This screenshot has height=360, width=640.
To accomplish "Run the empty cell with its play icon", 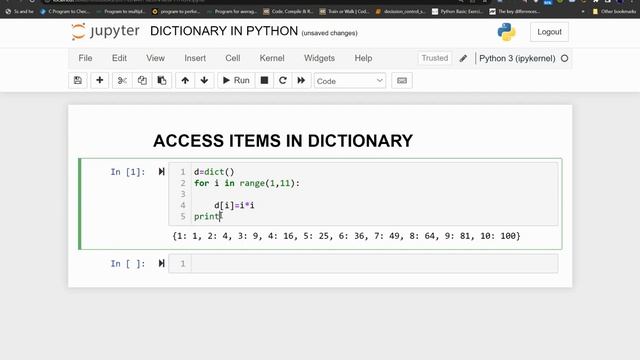I will coord(162,264).
